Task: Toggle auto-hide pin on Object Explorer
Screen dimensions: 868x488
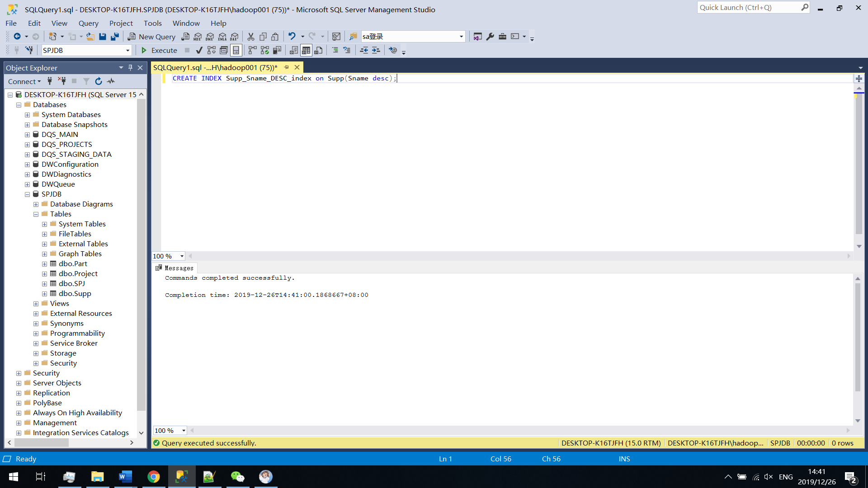Action: [x=130, y=68]
